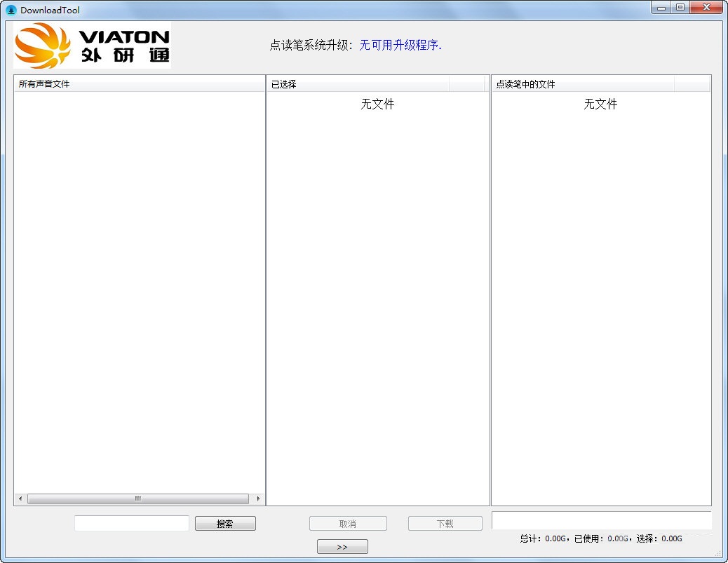Click the left arrow of horizontal scrollbar
Viewport: 728px width, 563px height.
[x=20, y=499]
